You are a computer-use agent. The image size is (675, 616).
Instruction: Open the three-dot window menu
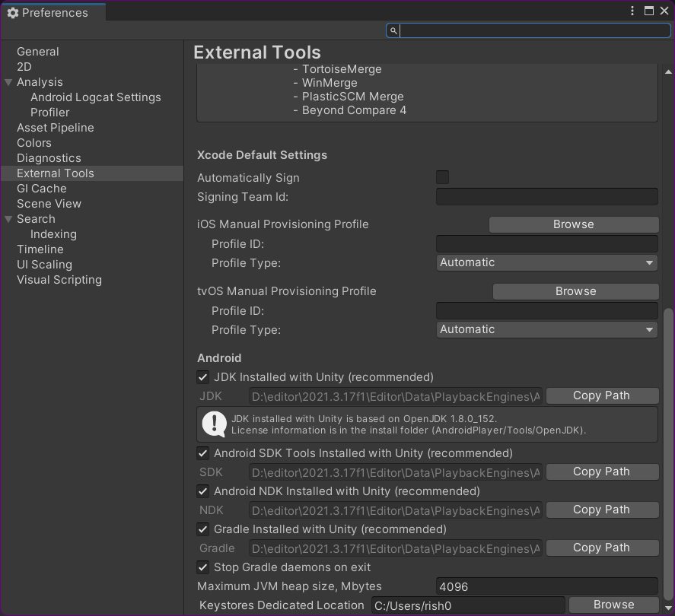[x=632, y=11]
